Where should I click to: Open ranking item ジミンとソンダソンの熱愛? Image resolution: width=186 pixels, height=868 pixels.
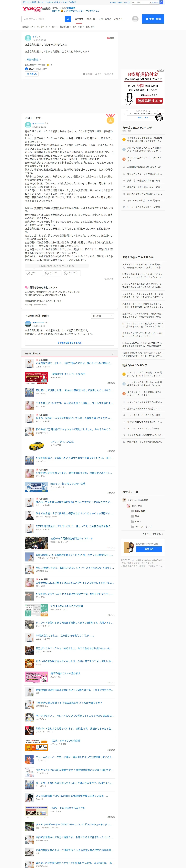coord(144,374)
